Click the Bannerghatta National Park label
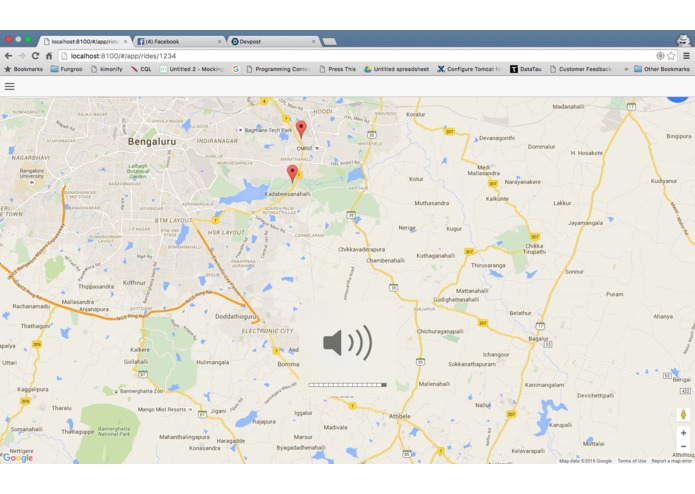This screenshot has width=695, height=494. [x=114, y=431]
